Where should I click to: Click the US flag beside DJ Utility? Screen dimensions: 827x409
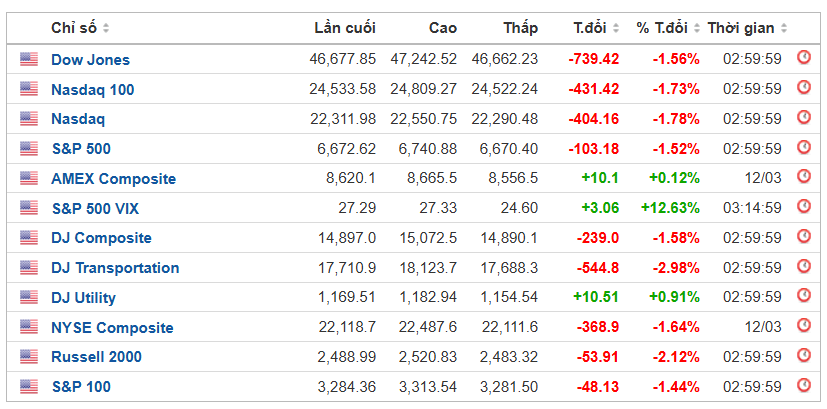(28, 298)
